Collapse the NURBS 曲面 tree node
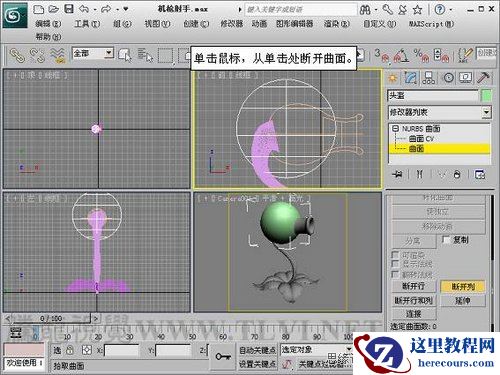 tap(395, 128)
